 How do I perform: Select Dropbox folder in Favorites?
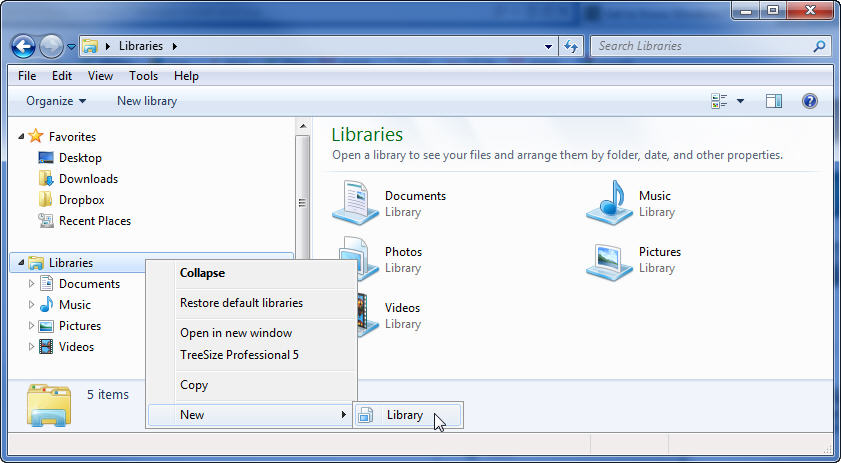(81, 200)
